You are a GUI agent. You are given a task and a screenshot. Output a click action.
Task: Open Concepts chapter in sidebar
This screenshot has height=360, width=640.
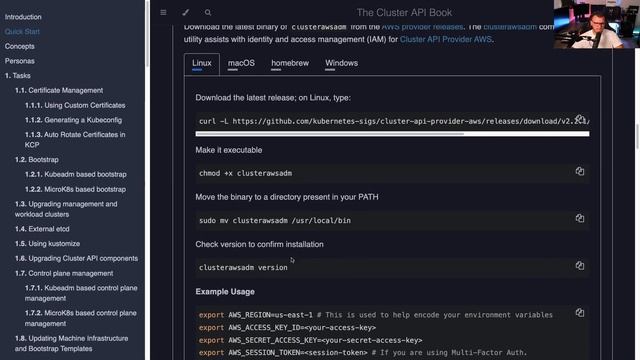click(x=20, y=47)
